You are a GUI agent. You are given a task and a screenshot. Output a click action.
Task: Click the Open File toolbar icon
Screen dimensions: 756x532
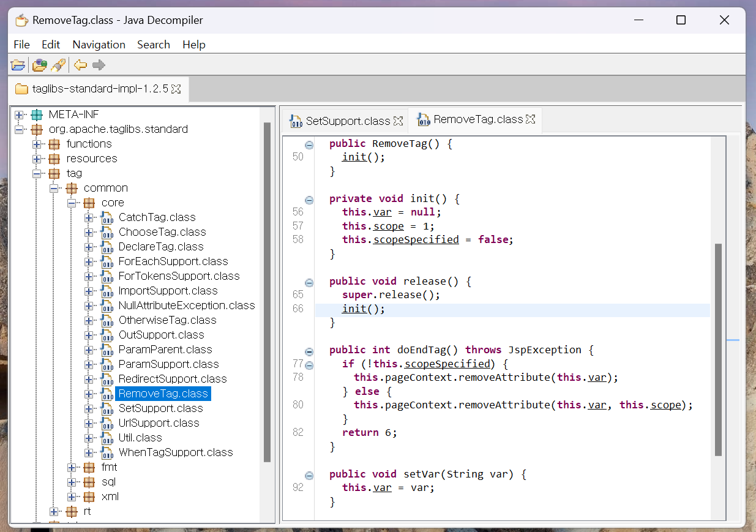click(17, 65)
